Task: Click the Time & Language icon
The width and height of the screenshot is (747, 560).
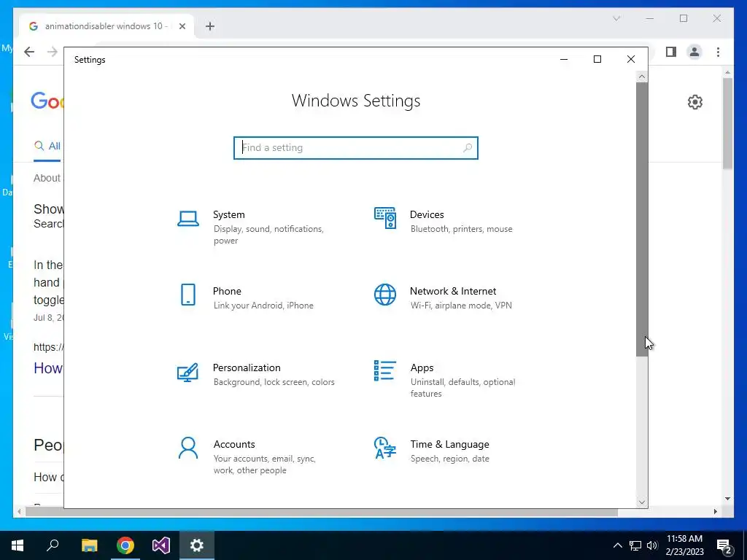Action: (x=385, y=448)
